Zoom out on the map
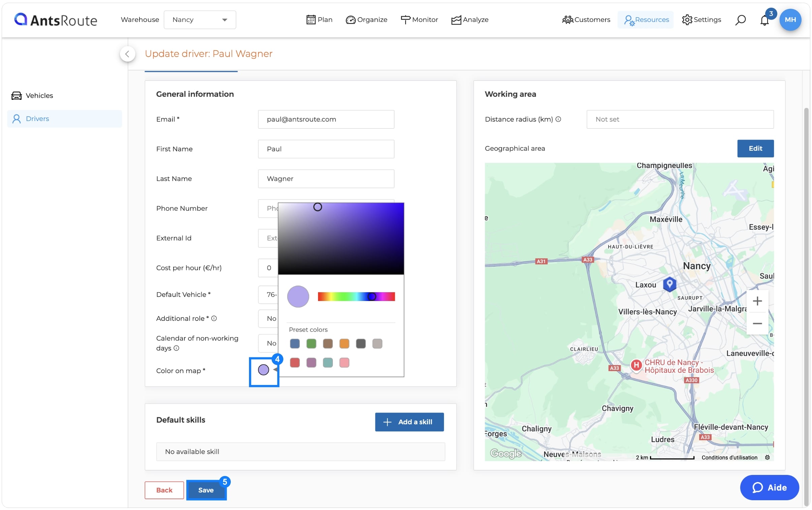 tap(757, 324)
